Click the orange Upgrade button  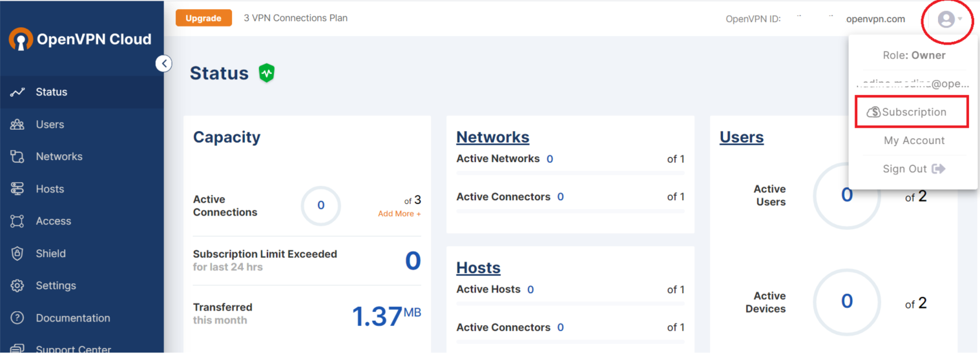tap(203, 18)
